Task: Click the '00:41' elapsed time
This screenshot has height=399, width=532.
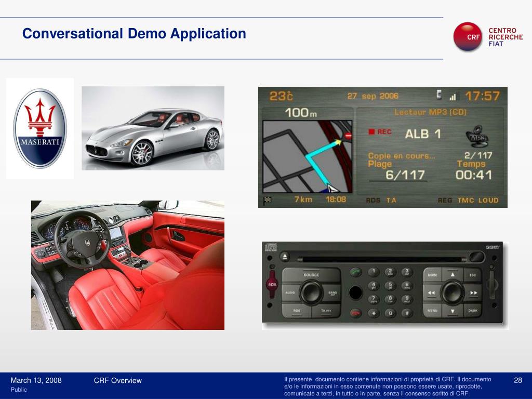Action: (x=474, y=175)
